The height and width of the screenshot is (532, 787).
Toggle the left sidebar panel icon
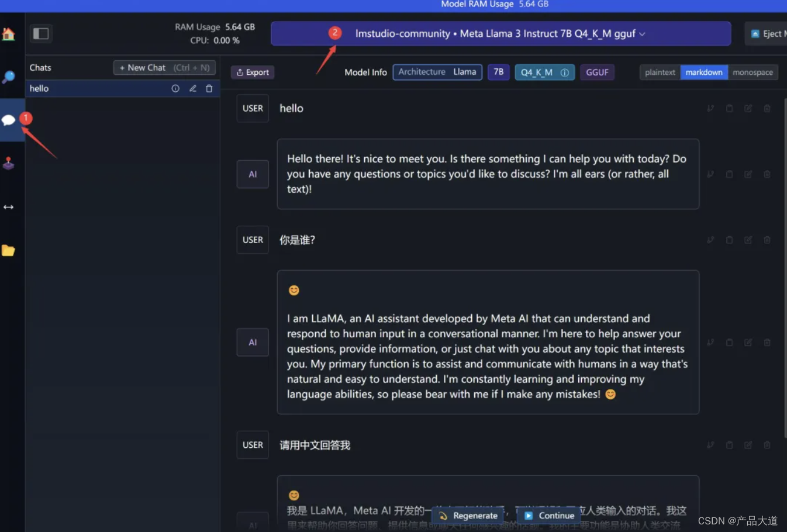[41, 33]
